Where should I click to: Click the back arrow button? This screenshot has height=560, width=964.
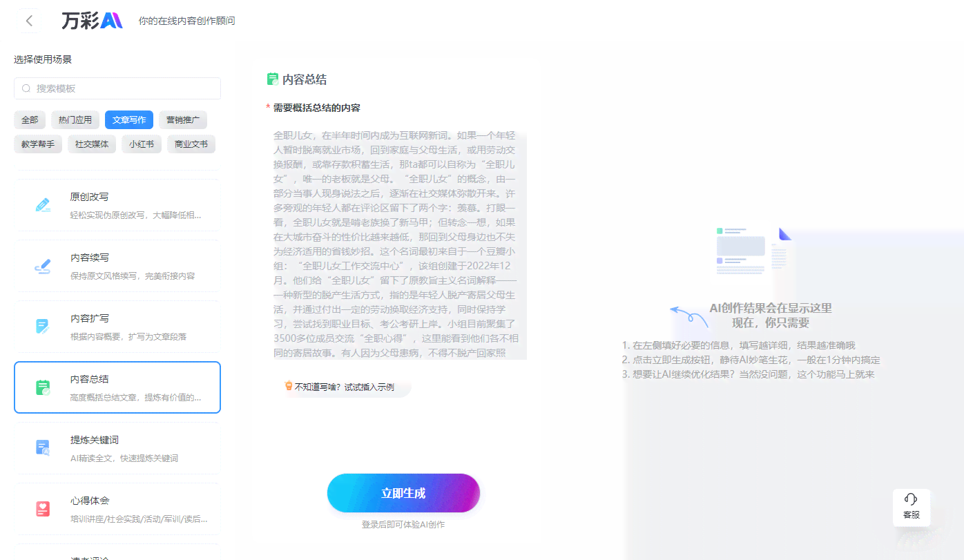pos(29,21)
